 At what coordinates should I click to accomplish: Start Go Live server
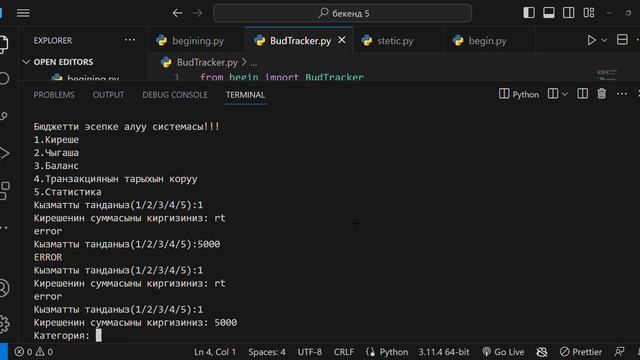tap(503, 352)
